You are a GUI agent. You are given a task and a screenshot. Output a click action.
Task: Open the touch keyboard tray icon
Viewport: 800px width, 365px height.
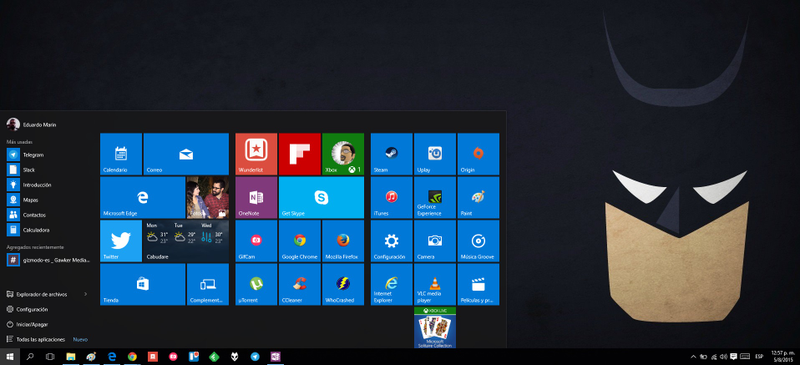click(x=744, y=357)
